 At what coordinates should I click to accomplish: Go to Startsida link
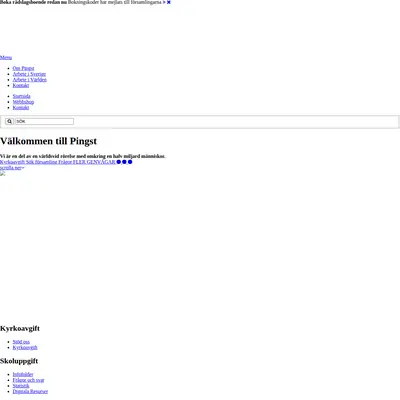coord(21,96)
